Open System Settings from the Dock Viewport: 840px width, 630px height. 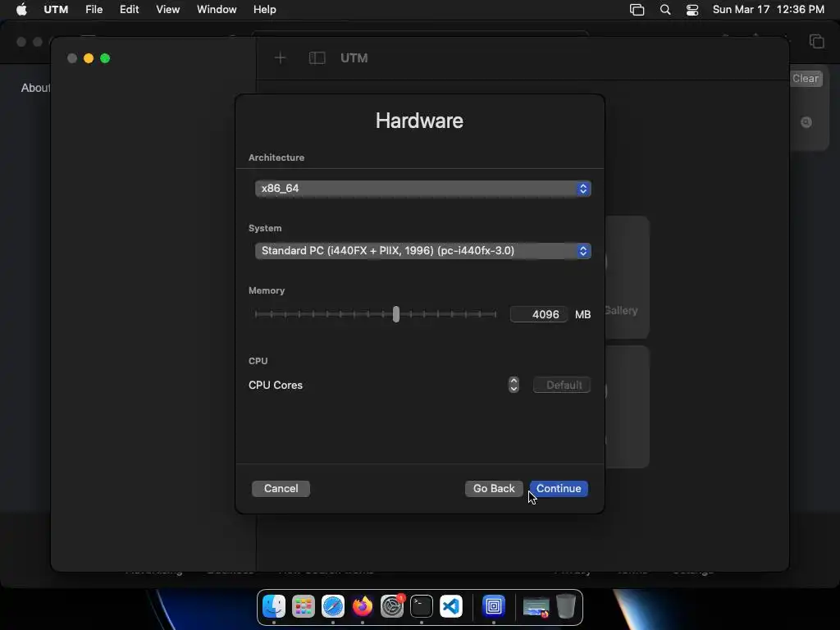392,606
